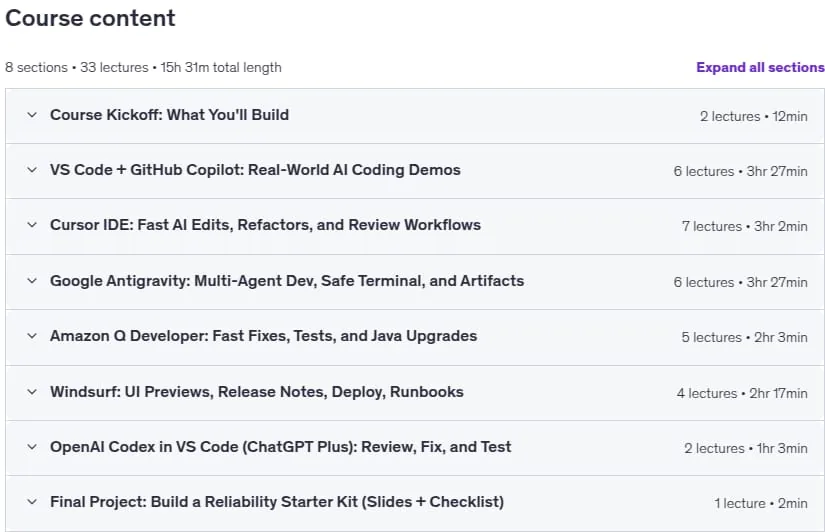Expand the Google Antigravity section chevron
The image size is (825, 532).
point(32,281)
